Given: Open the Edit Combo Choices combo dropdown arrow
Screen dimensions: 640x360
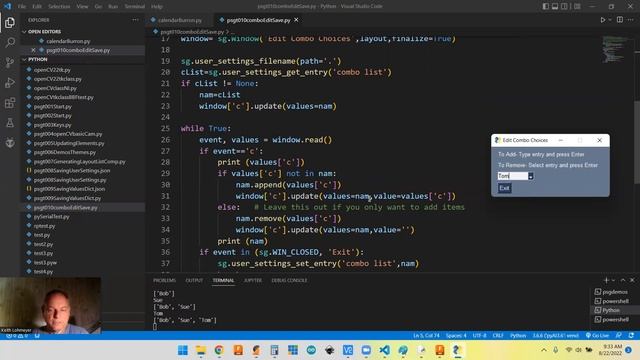Looking at the screenshot, I should (530, 176).
